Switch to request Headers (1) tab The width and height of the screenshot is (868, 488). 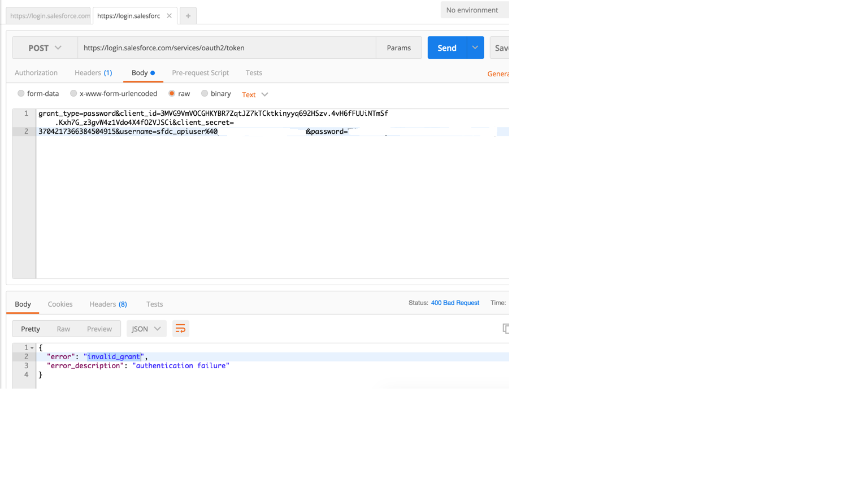tap(93, 73)
